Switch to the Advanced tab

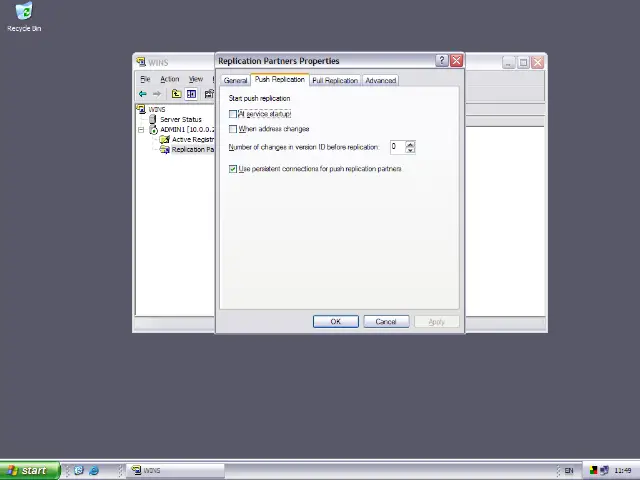pyautogui.click(x=380, y=80)
